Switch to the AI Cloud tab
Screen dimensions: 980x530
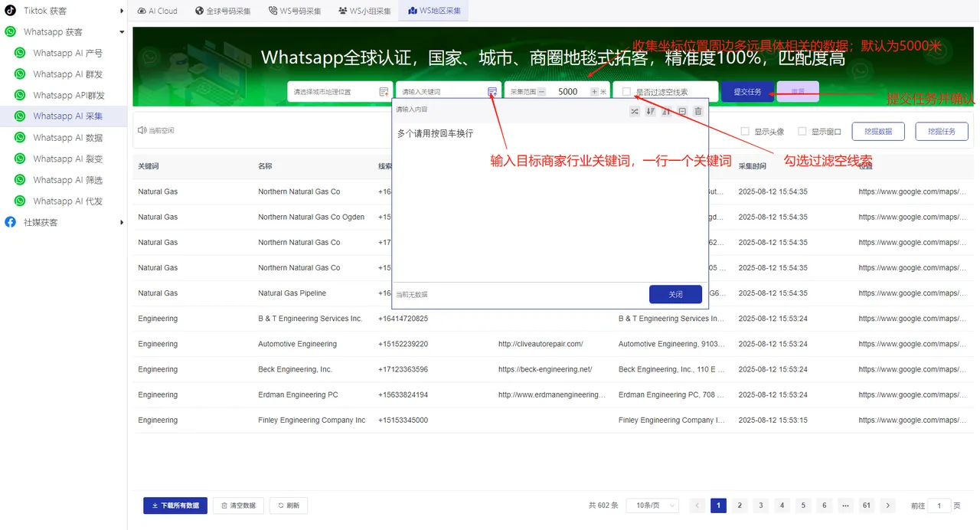[157, 10]
